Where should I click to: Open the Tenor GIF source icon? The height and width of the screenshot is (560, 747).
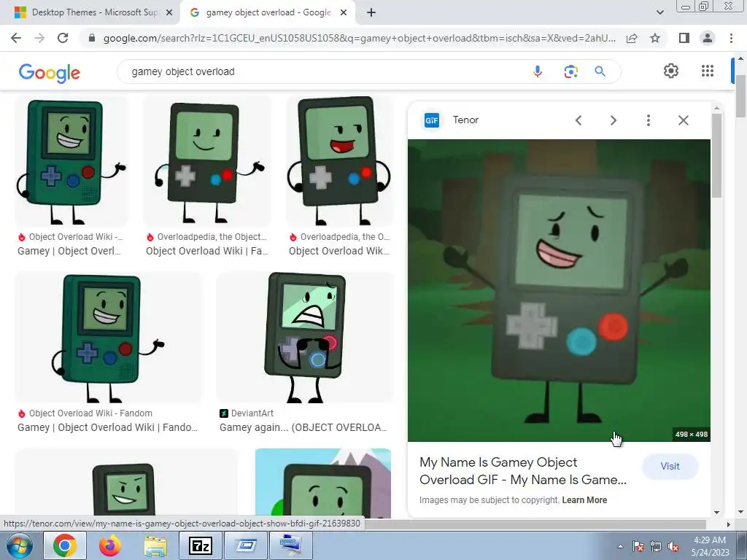pyautogui.click(x=432, y=120)
